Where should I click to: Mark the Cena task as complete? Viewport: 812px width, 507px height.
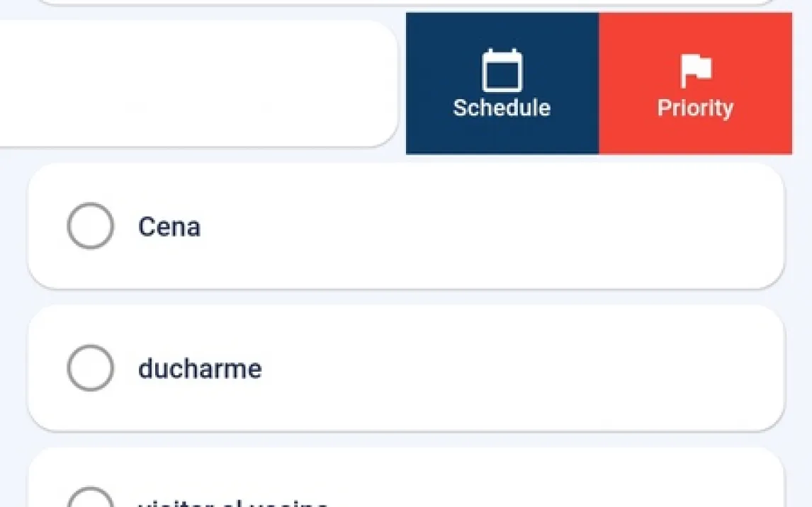pos(90,226)
